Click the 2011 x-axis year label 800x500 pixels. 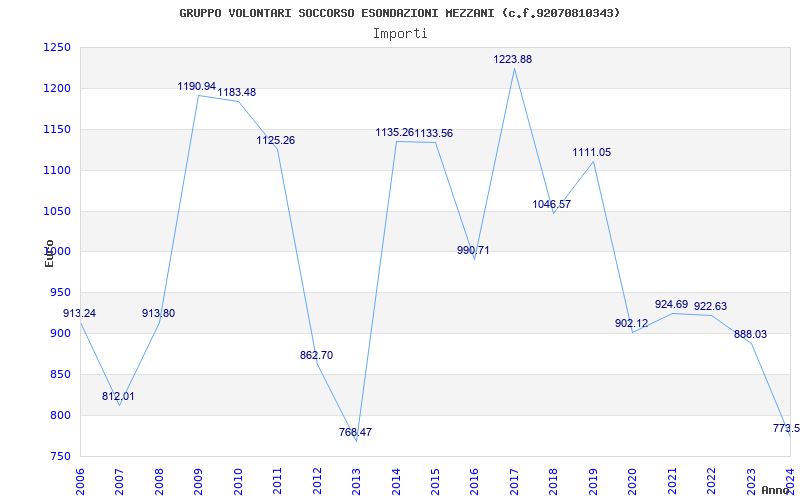277,481
